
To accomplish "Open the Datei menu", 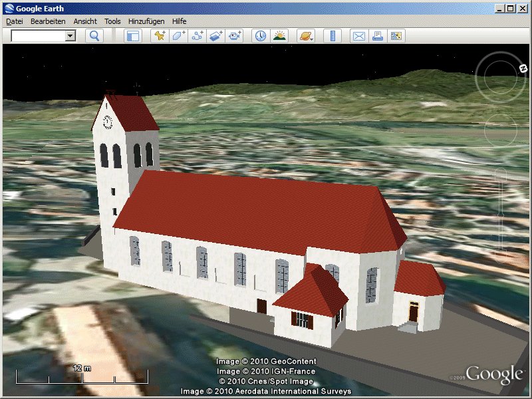I will 15,21.
